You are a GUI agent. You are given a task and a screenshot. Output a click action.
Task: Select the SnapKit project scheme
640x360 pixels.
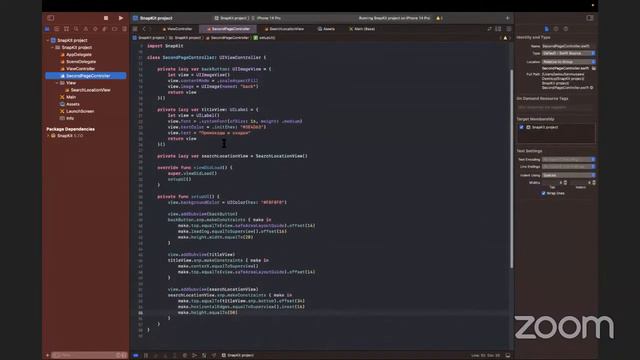click(x=231, y=18)
